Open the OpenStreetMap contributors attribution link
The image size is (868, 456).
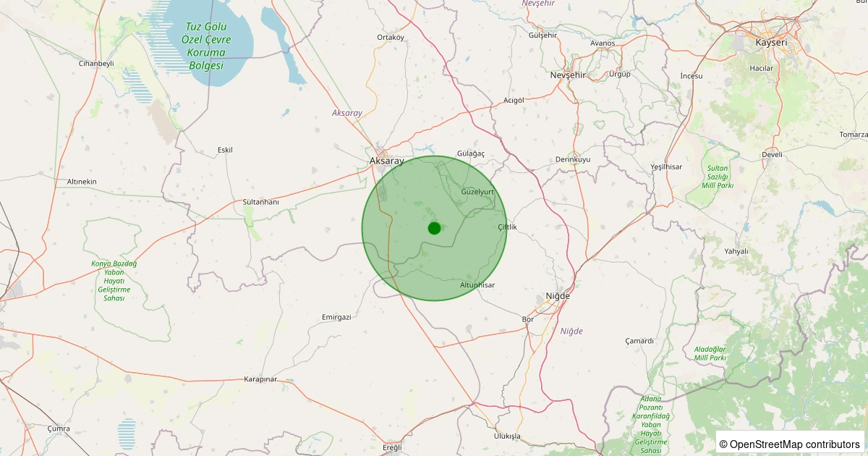[x=790, y=444]
